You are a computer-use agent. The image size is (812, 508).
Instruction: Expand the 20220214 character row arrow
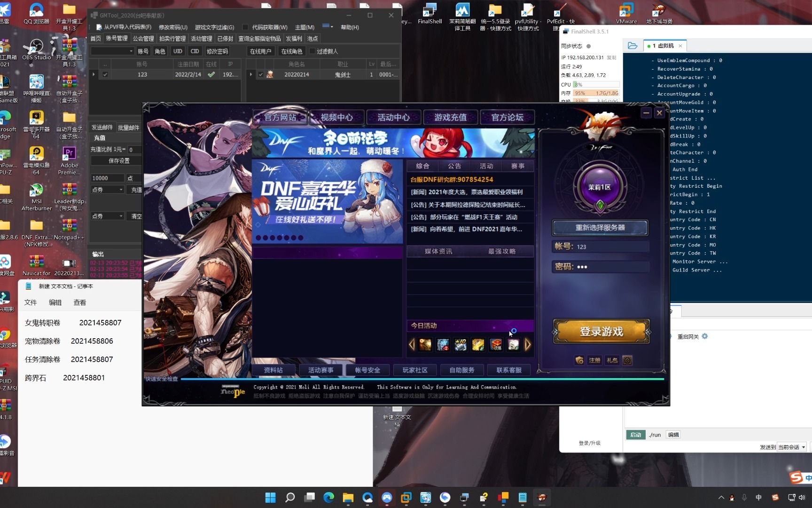coord(250,74)
